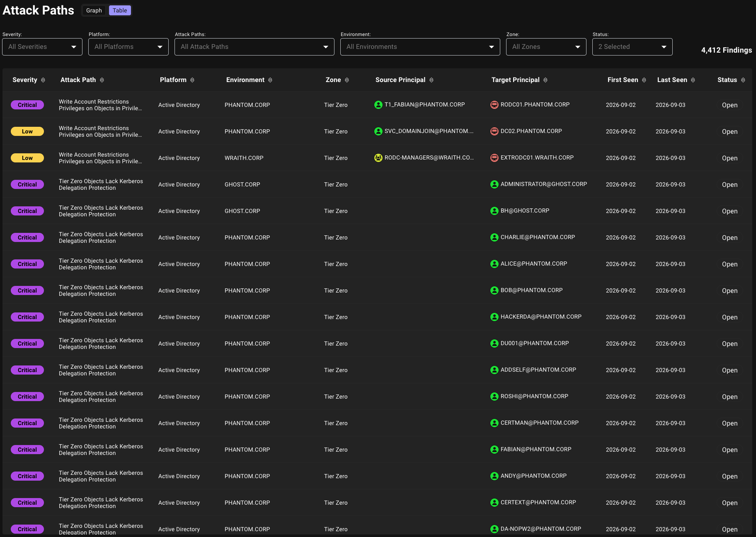Click computer icon beside RODC01.PHANTOM.CORP
Screen dimensions: 756x537
click(494, 105)
